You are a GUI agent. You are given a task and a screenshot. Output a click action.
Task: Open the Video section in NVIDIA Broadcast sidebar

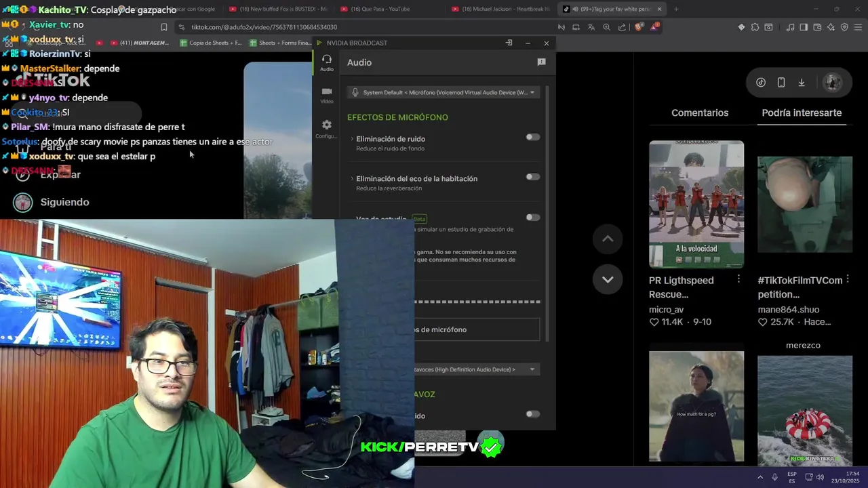point(327,95)
